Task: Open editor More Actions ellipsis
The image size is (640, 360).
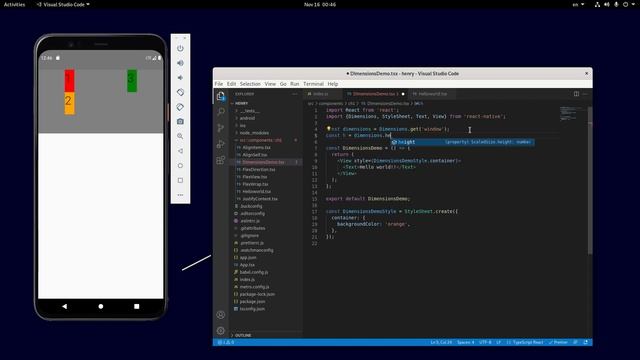Action: click(585, 94)
